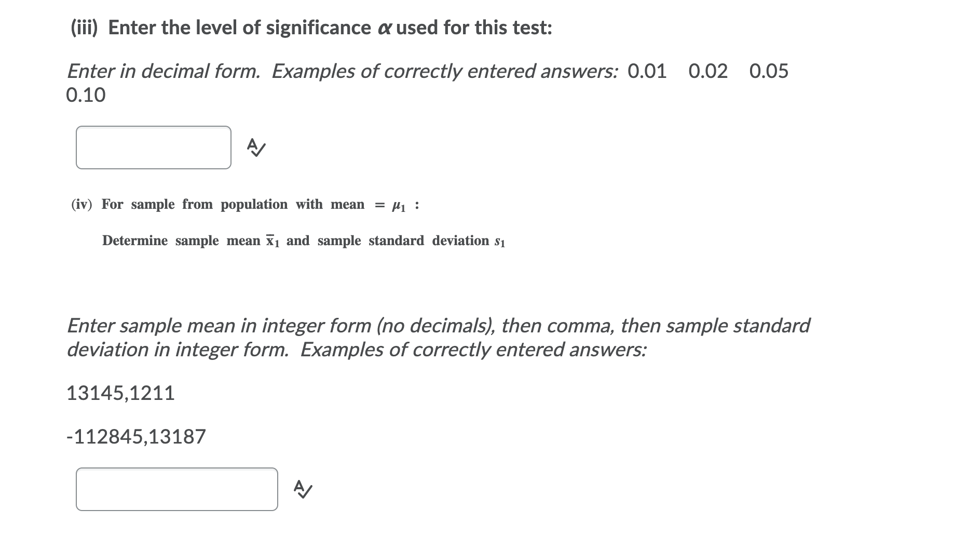The image size is (980, 536).
Task: Click the example value 0.02
Action: (708, 71)
